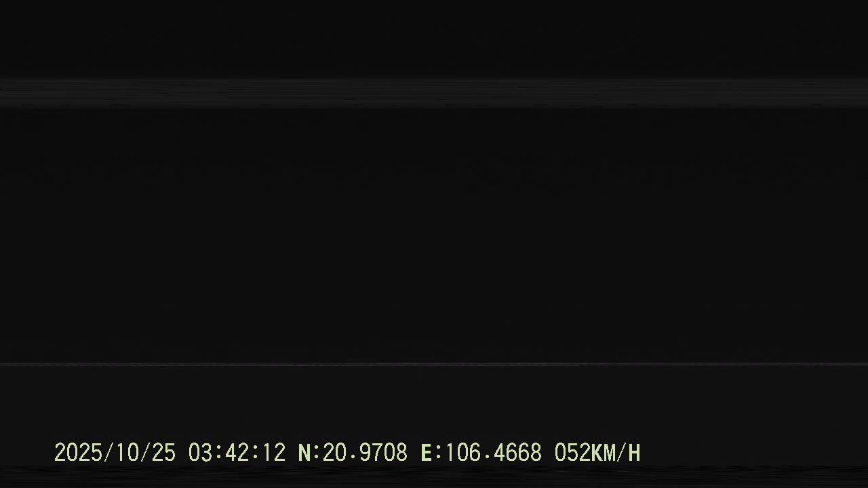
Task: Click the minutes value 42 in timestamp
Action: pos(237,453)
